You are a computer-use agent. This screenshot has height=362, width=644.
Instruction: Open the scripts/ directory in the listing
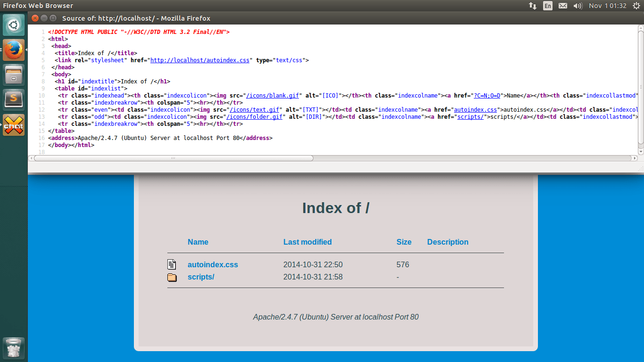tap(201, 277)
